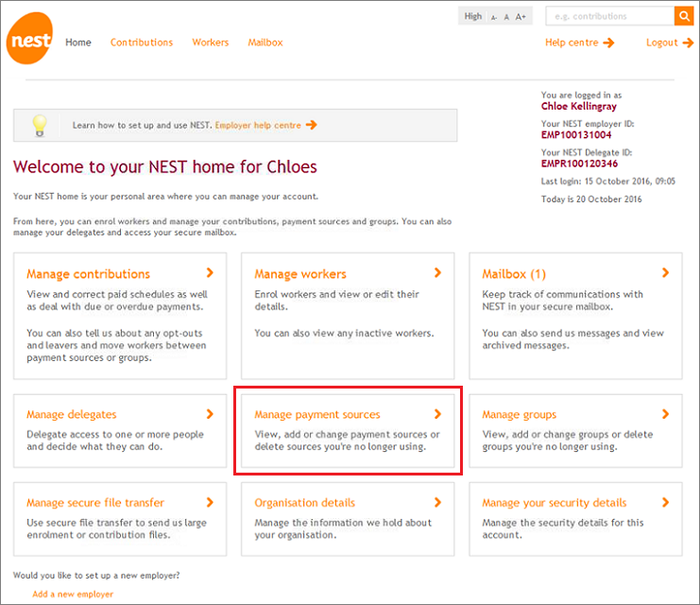700x605 pixels.
Task: Click into the search input field
Action: coord(609,16)
